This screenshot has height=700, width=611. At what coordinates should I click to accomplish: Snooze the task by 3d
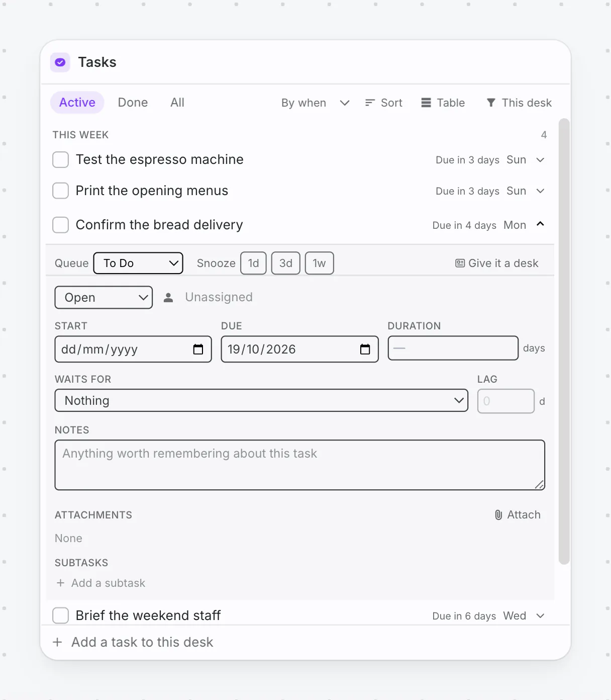(286, 263)
